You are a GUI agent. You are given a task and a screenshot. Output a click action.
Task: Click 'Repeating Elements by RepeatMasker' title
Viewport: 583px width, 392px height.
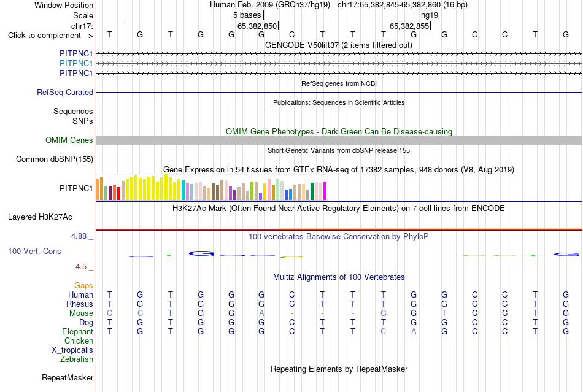[339, 369]
